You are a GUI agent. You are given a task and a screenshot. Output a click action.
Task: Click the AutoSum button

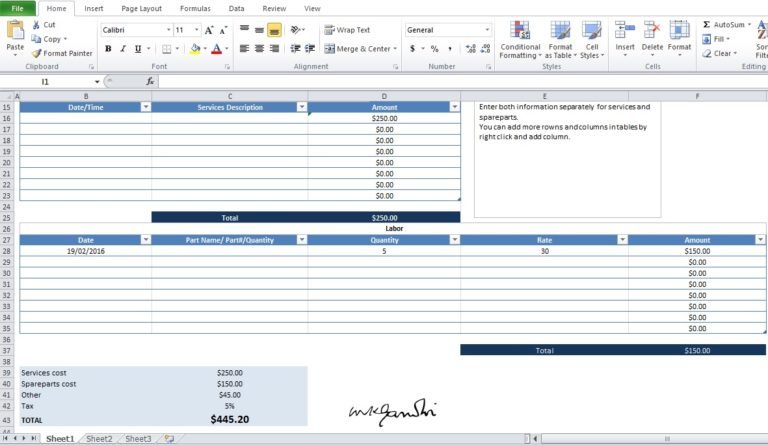pyautogui.click(x=725, y=24)
